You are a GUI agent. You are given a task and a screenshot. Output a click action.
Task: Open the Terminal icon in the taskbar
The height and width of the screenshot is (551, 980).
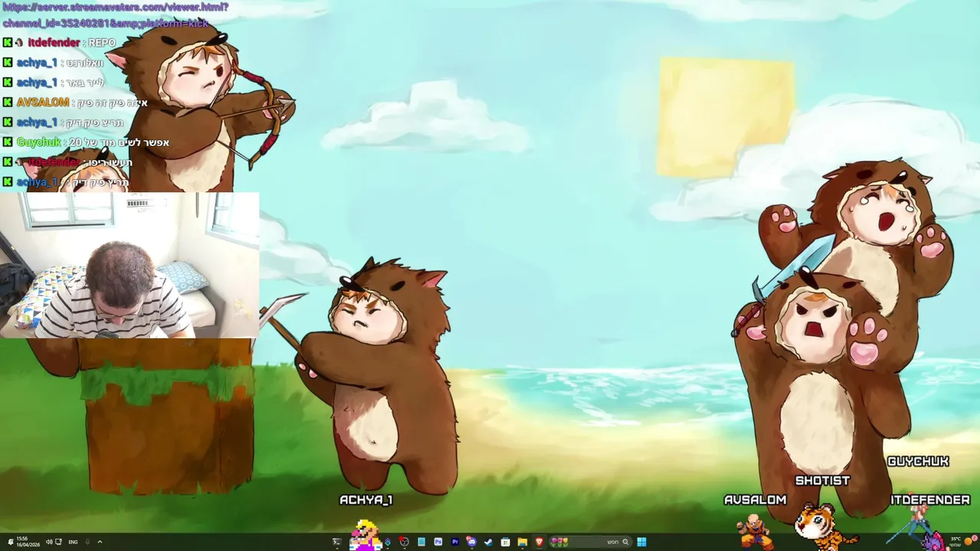coord(337,542)
